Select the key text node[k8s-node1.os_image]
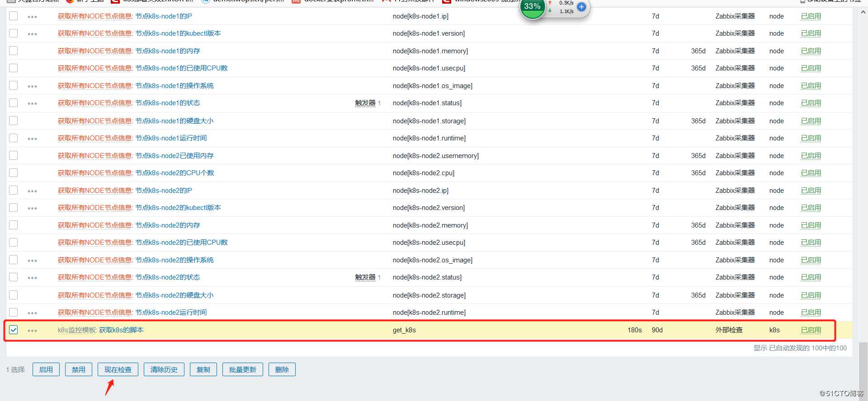868x401 pixels. coord(433,86)
